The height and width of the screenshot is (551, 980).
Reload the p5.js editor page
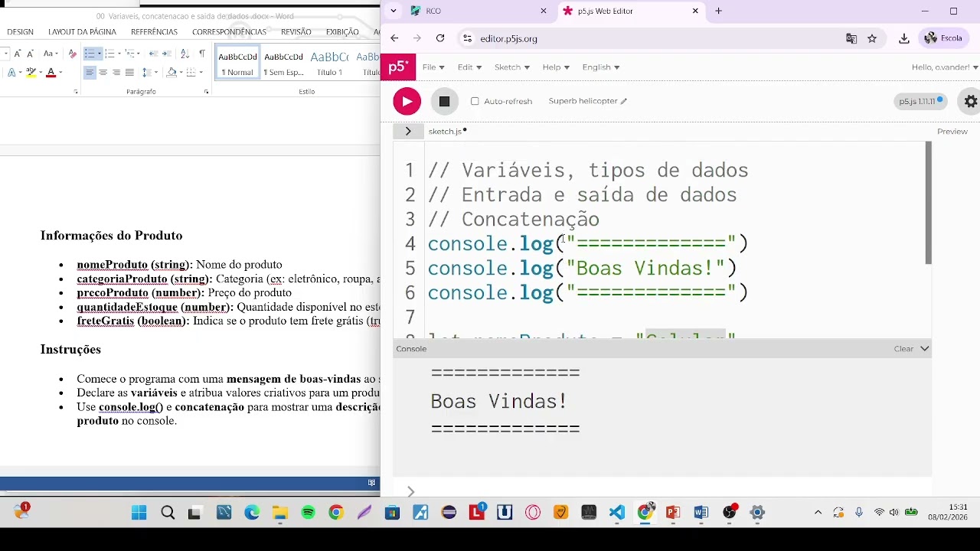(x=440, y=38)
